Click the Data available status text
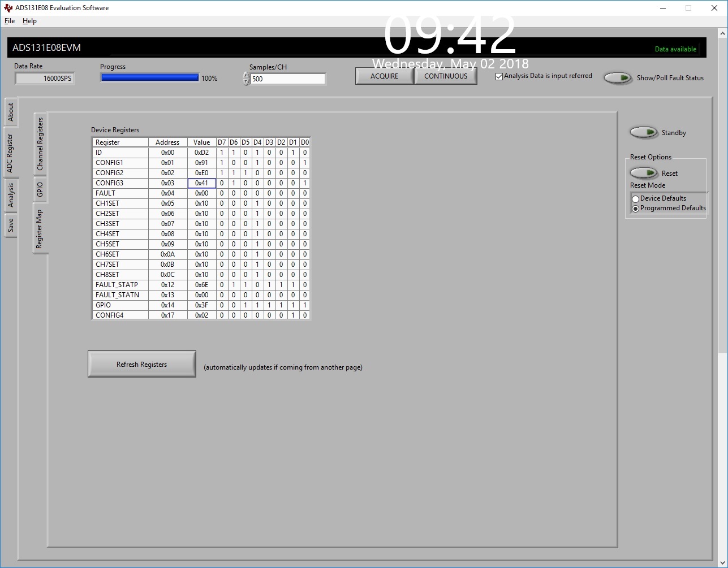This screenshot has width=728, height=568. pos(675,49)
